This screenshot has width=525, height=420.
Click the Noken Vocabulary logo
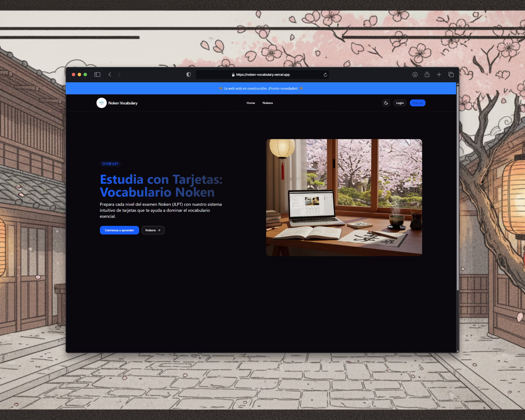click(x=101, y=103)
